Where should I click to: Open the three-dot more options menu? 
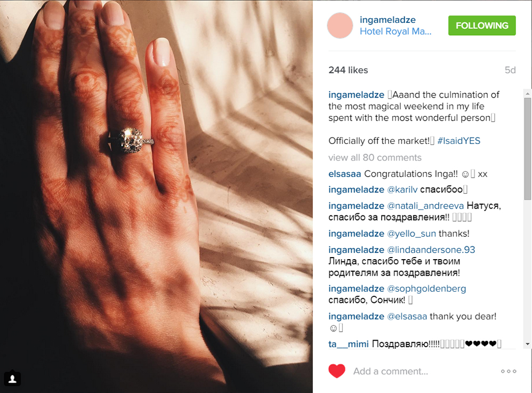509,371
